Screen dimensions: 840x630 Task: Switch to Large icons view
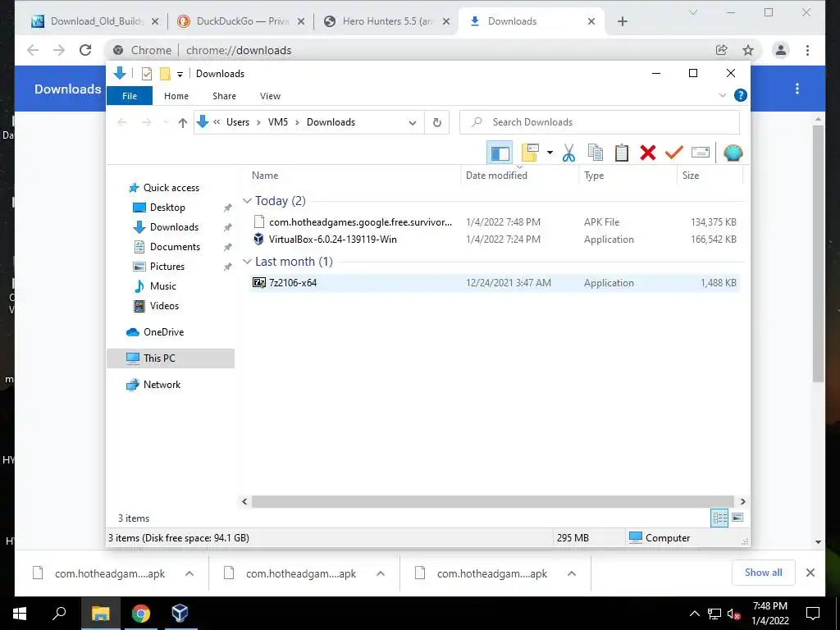click(x=737, y=518)
